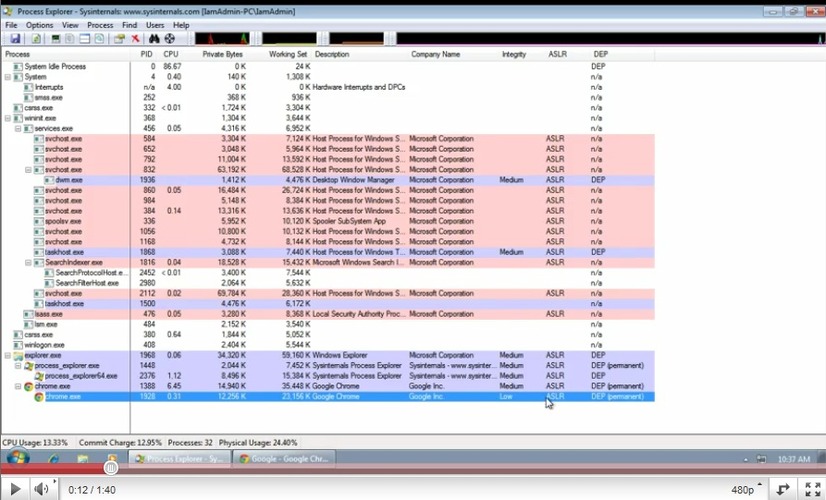Click the explorer.exe process icon
Image resolution: width=826 pixels, height=500 pixels.
tap(18, 356)
